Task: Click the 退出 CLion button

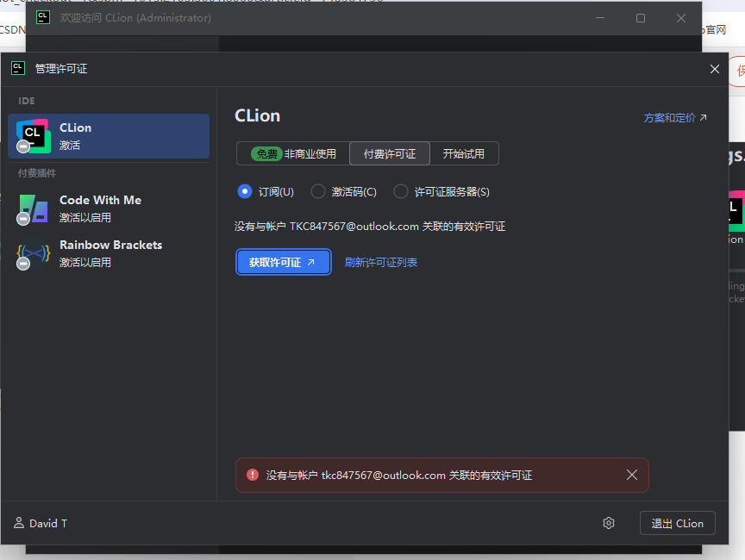Action: pos(677,523)
